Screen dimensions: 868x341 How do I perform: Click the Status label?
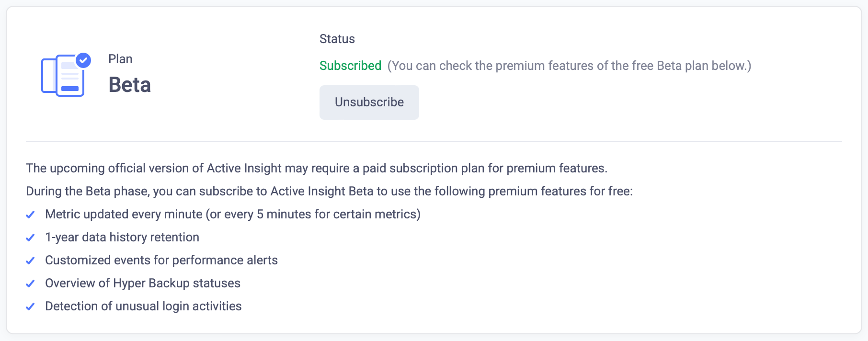tap(337, 39)
